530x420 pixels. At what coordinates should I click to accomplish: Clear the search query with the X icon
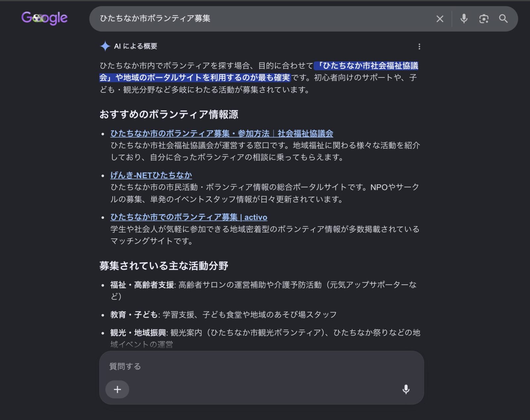(440, 19)
